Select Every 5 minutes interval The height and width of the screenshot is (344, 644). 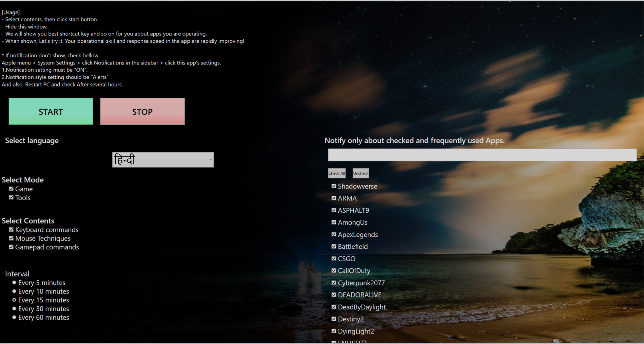click(14, 282)
